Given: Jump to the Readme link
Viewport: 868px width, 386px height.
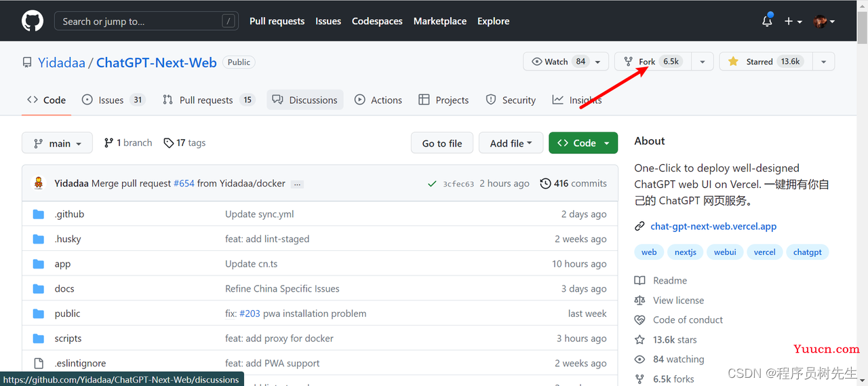Looking at the screenshot, I should point(661,280).
